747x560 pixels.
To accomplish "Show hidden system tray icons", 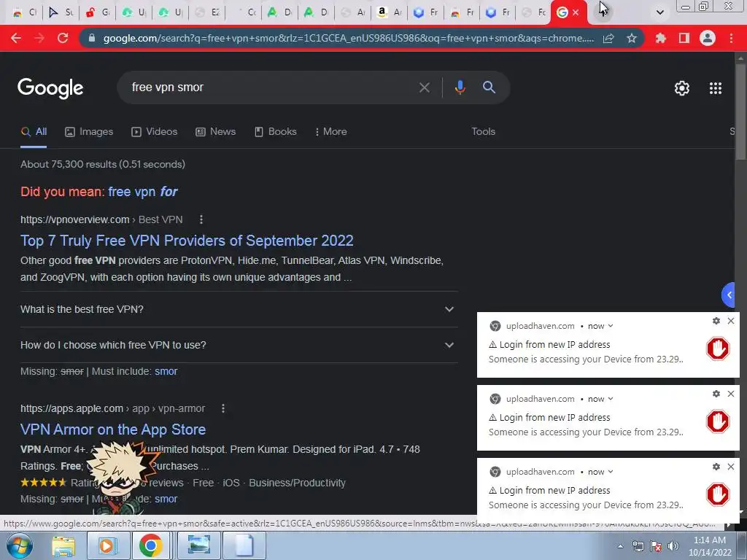I will [620, 546].
